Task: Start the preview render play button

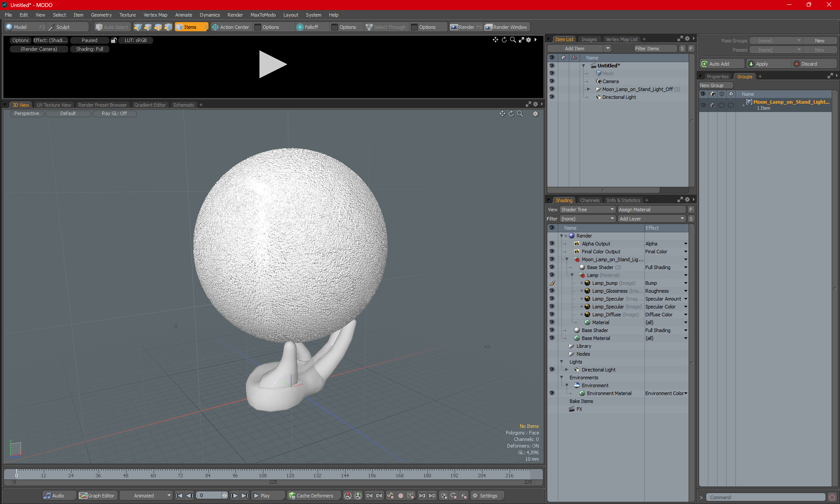Action: pyautogui.click(x=272, y=64)
